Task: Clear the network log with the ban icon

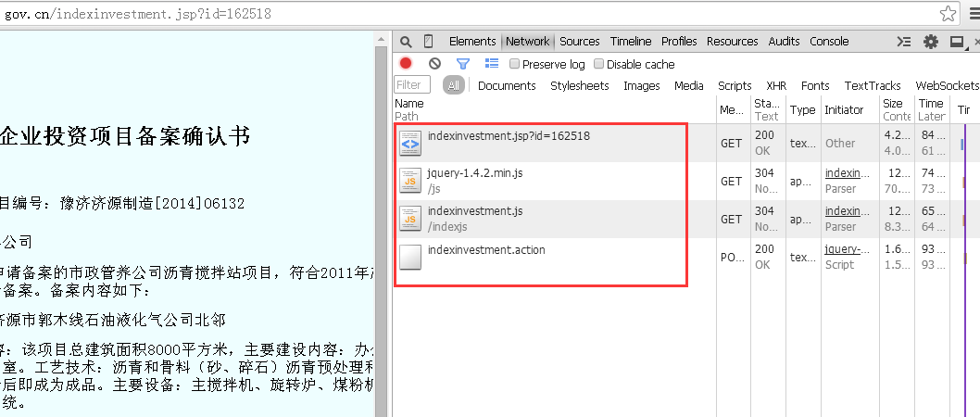Action: click(435, 63)
